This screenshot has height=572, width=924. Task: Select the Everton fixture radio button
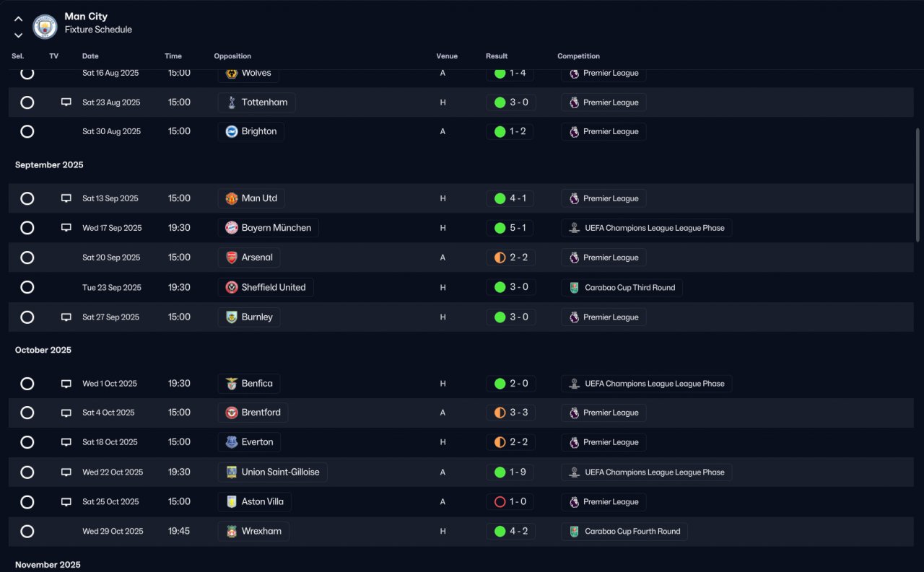point(27,442)
